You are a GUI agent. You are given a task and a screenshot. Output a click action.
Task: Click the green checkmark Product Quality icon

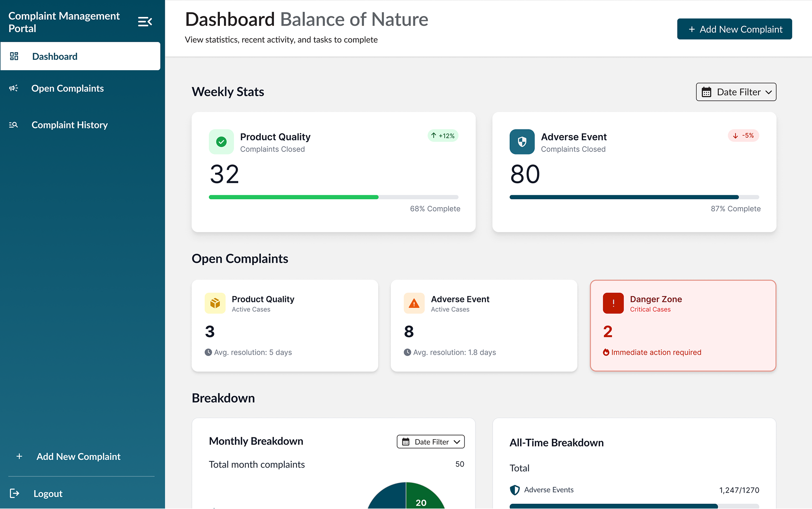click(x=221, y=142)
